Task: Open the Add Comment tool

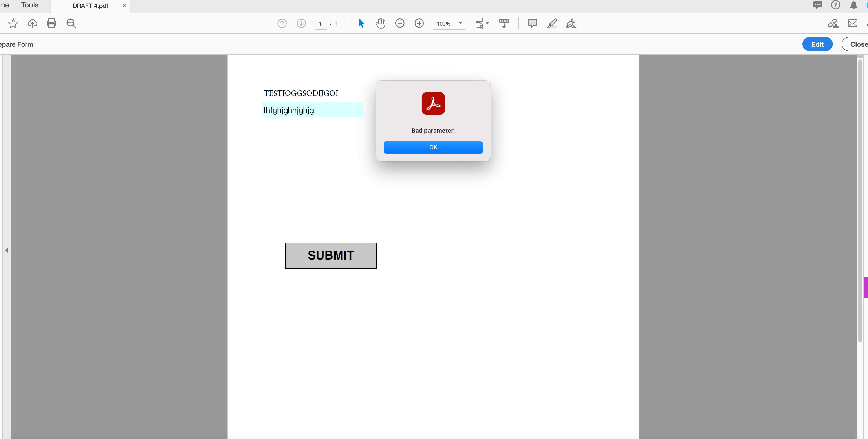Action: coord(532,23)
